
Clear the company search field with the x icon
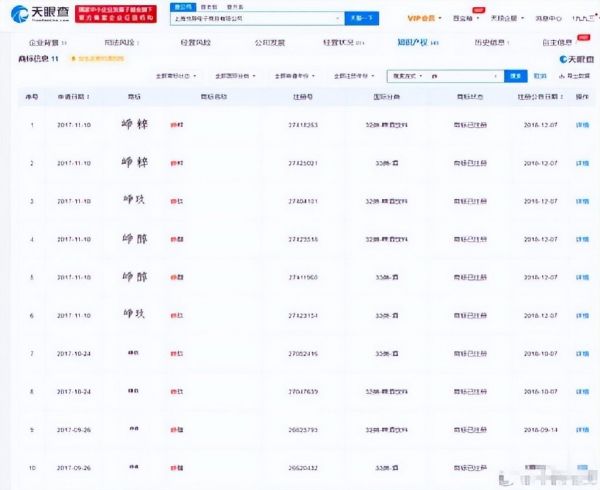click(338, 18)
